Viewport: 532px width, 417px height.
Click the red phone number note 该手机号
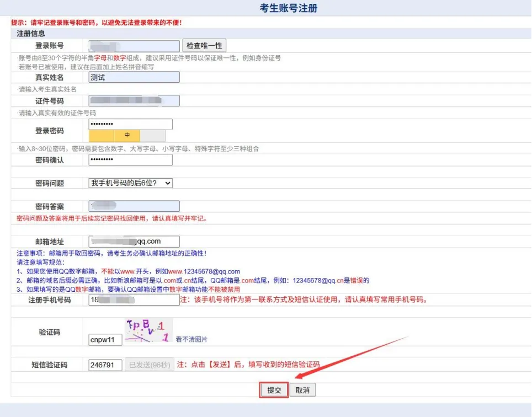[304, 300]
